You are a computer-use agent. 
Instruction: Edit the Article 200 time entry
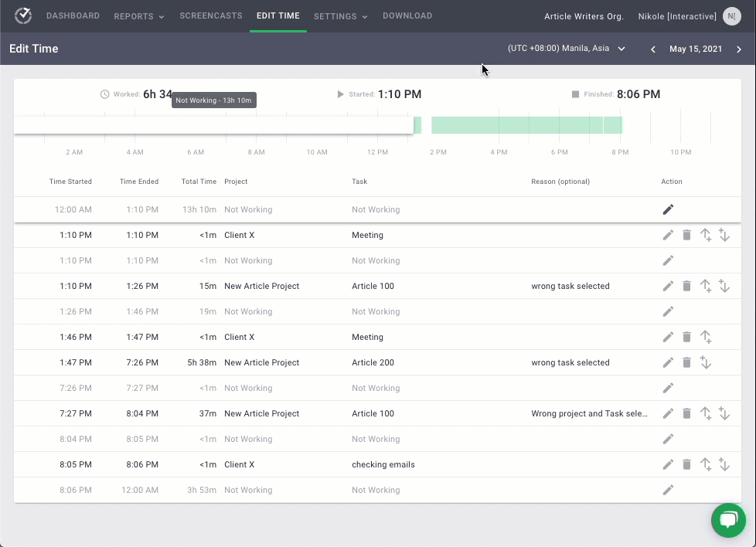668,363
